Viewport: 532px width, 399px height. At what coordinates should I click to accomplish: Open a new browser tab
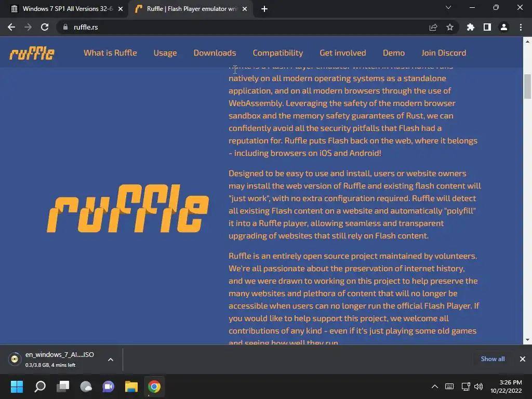pos(264,9)
